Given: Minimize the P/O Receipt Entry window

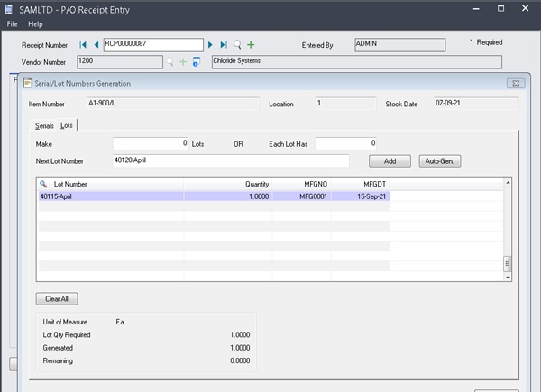Looking at the screenshot, I should coord(476,9).
